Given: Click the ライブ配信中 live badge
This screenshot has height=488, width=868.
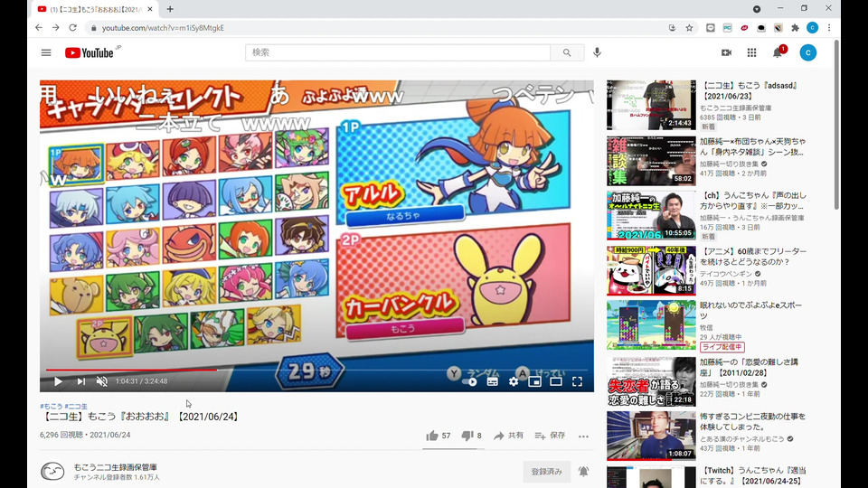Looking at the screenshot, I should [x=722, y=347].
